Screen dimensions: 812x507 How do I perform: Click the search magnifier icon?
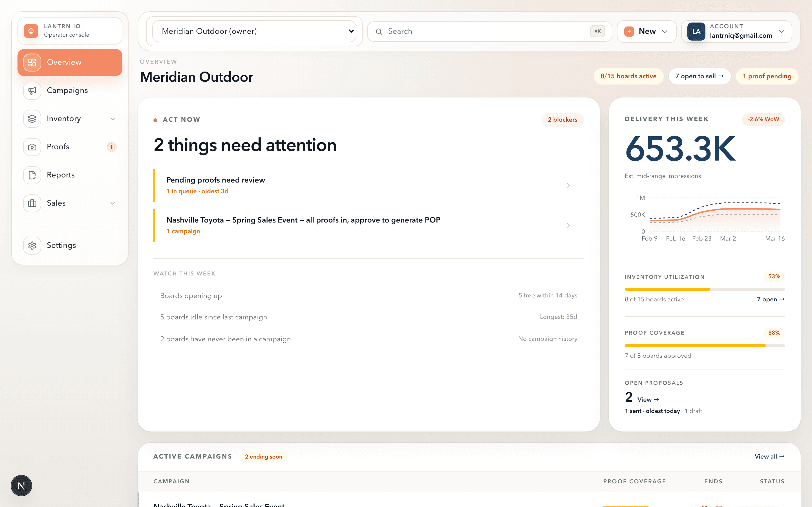[x=379, y=31]
